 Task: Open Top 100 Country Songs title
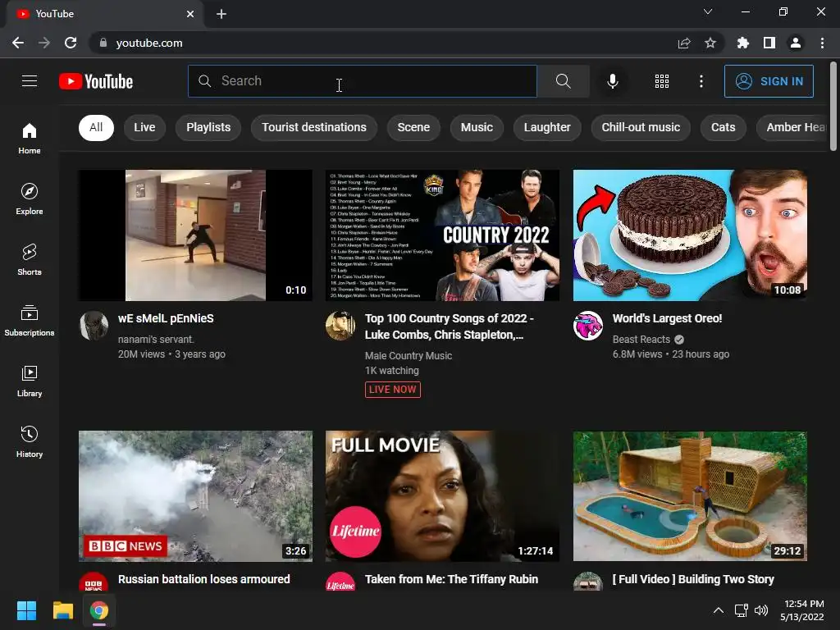click(449, 326)
